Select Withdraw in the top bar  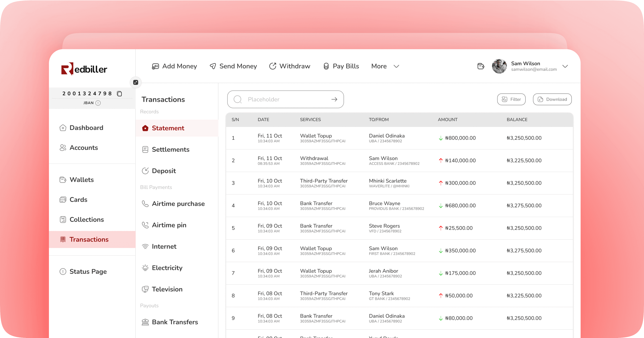tap(290, 66)
